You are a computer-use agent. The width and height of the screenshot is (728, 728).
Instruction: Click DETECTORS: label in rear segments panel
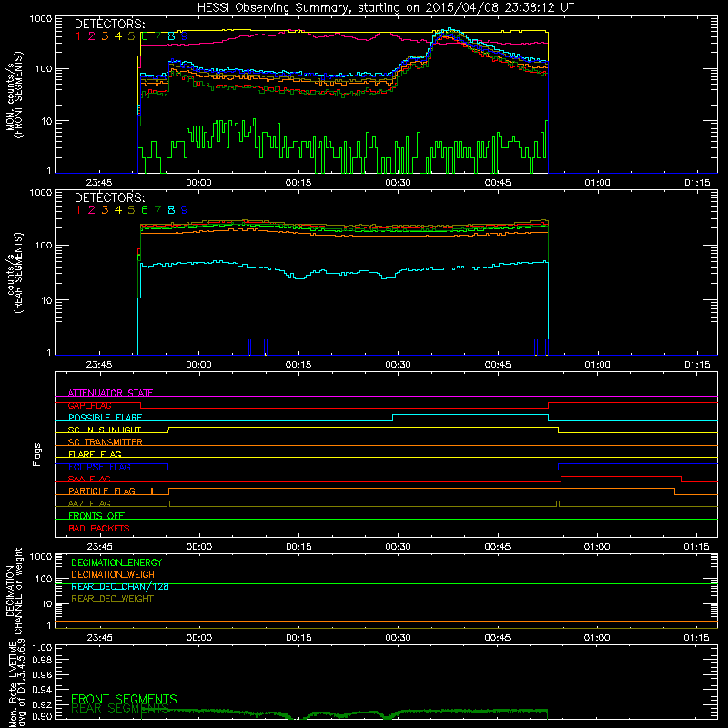[x=109, y=197]
